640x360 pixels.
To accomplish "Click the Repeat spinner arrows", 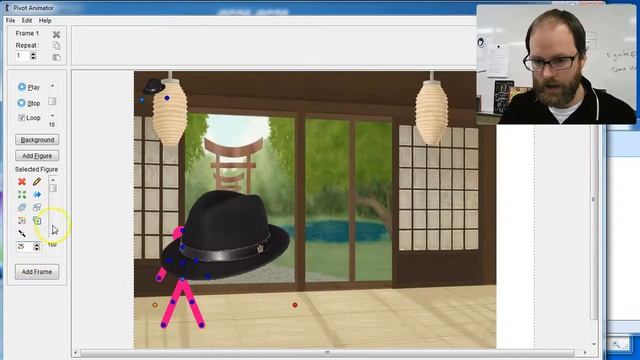I will pyautogui.click(x=33, y=56).
